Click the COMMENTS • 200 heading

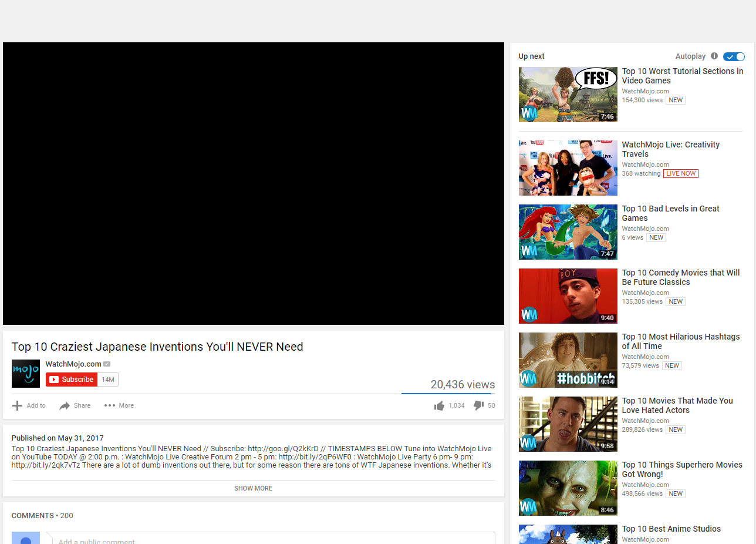[x=42, y=516]
